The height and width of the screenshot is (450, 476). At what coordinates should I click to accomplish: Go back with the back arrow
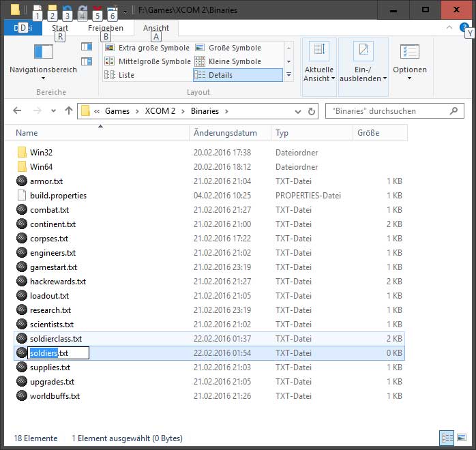(x=17, y=110)
